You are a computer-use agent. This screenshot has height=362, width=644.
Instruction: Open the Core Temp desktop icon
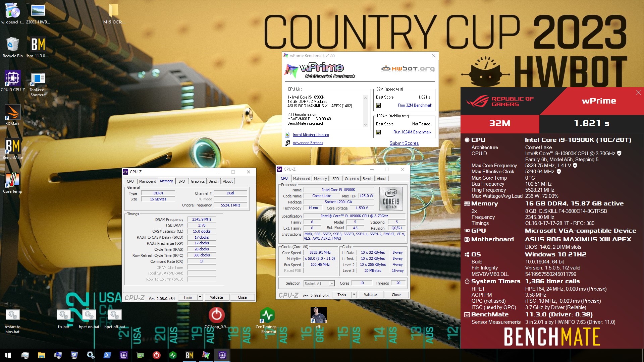click(13, 182)
